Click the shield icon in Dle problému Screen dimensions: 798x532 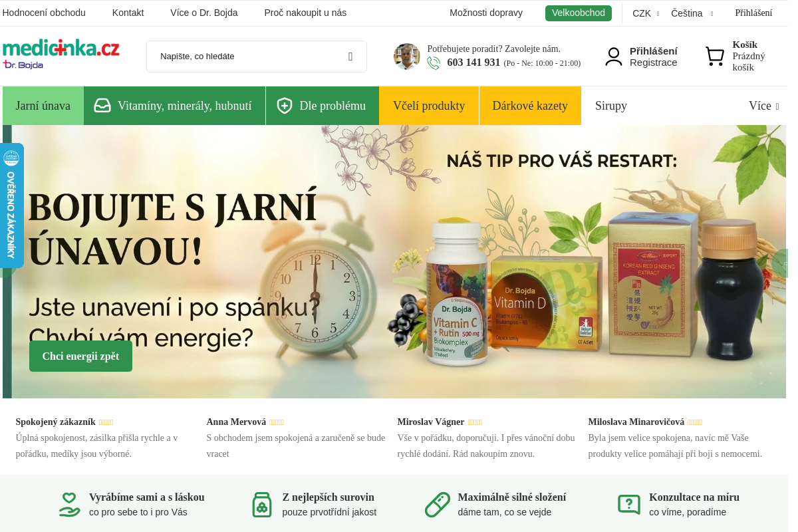[285, 106]
